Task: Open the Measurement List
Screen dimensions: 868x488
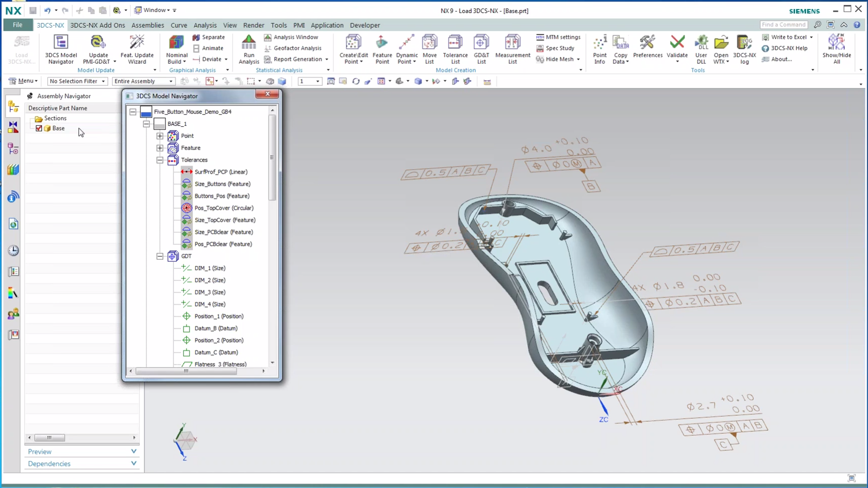Action: [x=512, y=48]
